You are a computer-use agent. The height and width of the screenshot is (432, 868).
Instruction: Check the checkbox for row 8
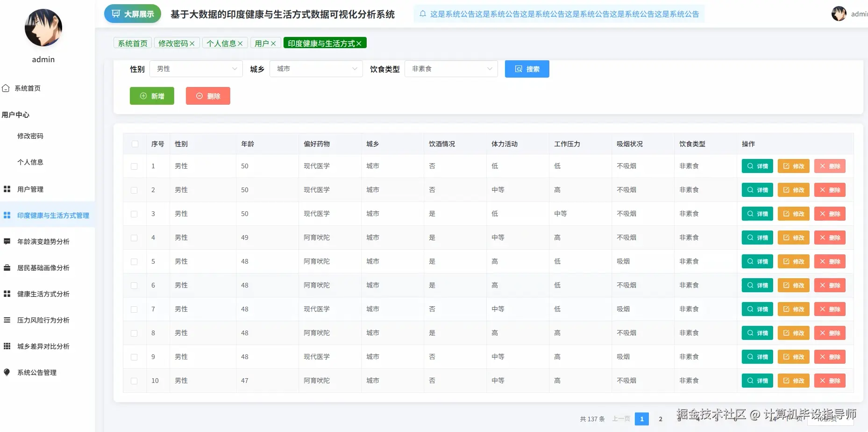point(134,333)
